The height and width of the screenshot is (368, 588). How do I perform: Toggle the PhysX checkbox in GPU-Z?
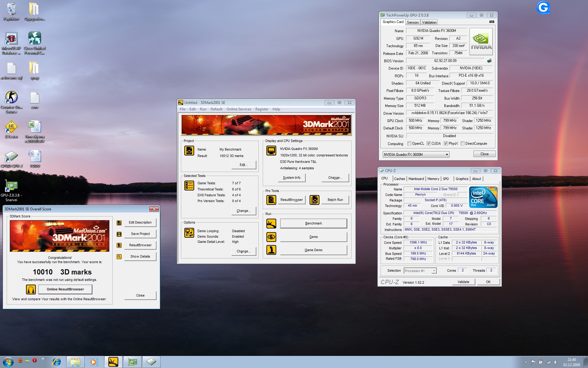(446, 144)
